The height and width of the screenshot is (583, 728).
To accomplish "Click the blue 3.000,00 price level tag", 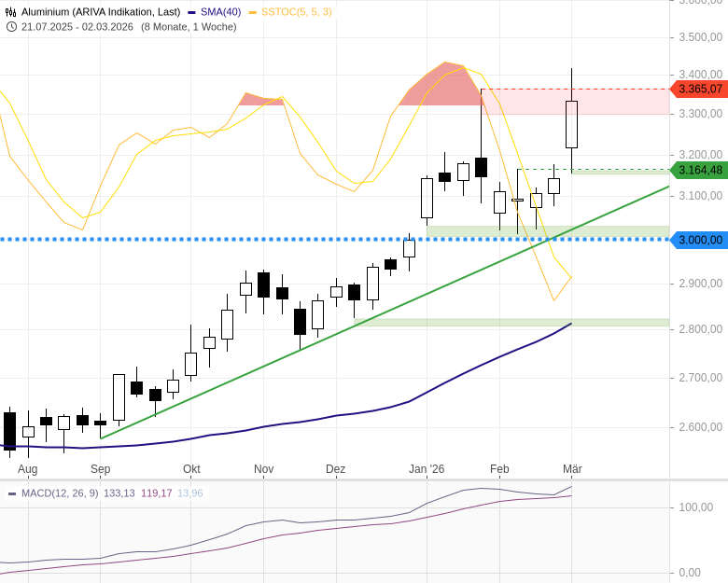I will [699, 240].
